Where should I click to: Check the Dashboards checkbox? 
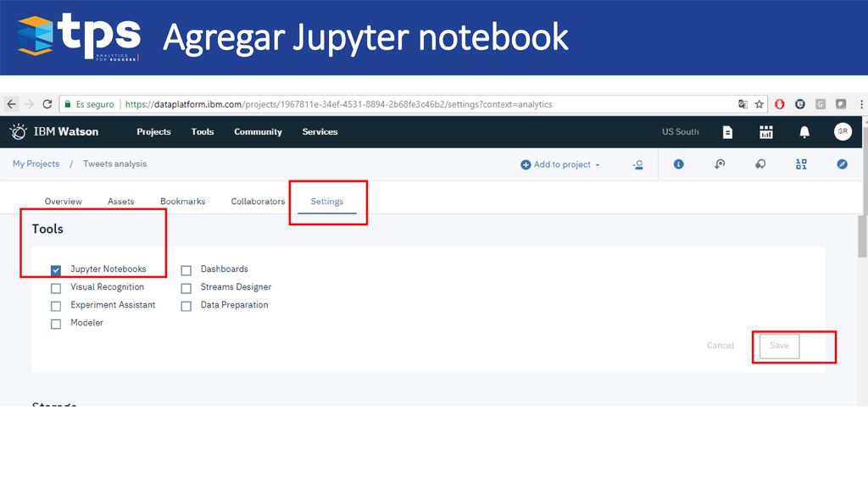pyautogui.click(x=186, y=270)
